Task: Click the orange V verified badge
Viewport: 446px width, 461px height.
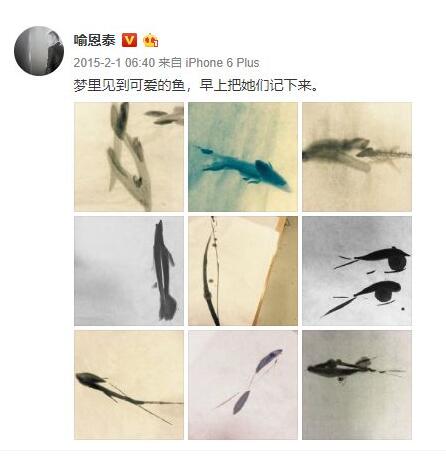Action: point(129,40)
